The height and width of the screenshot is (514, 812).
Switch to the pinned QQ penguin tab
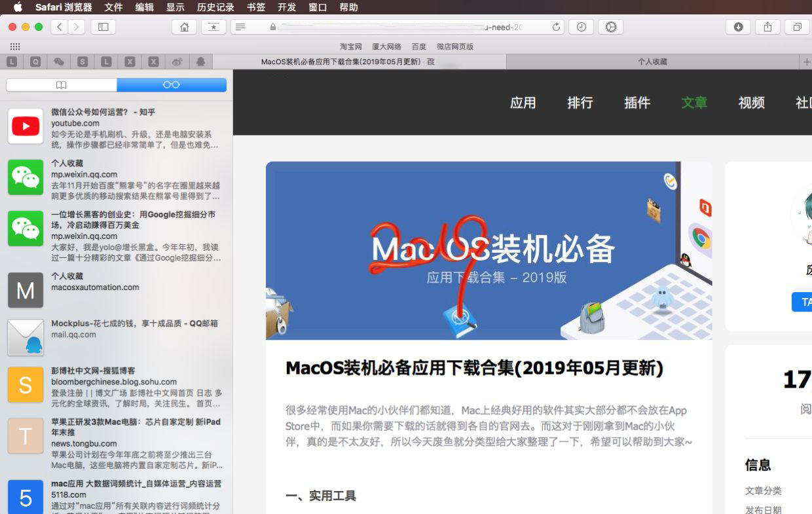(200, 62)
